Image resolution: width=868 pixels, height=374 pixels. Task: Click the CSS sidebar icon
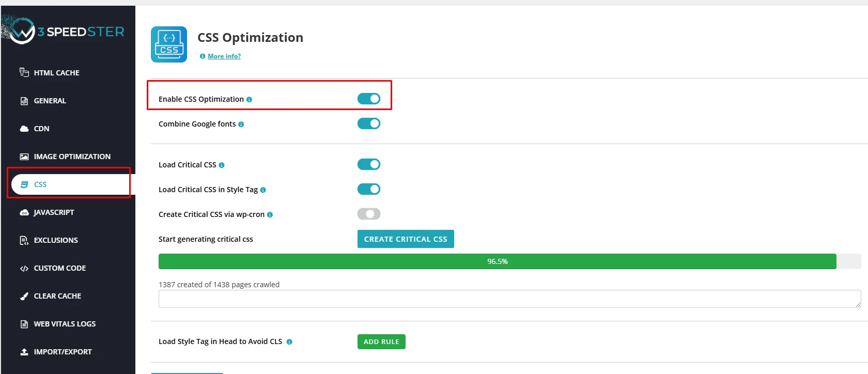[24, 184]
